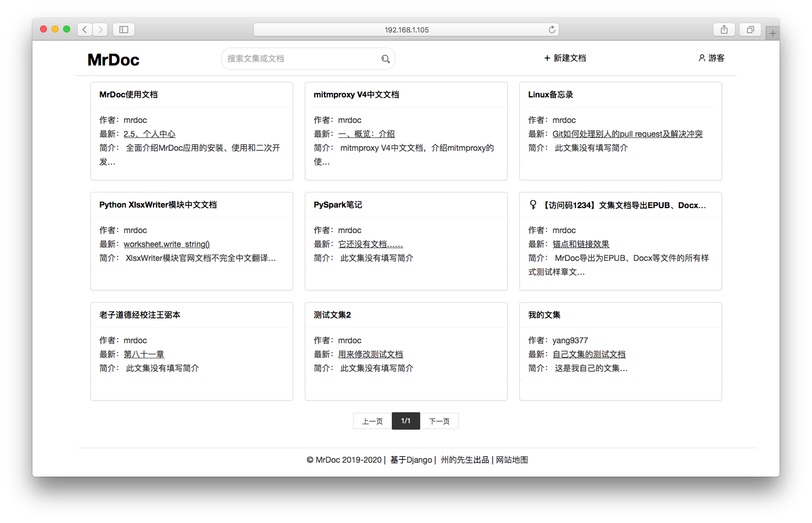
Task: Open the 第八十一章 latest document
Action: (144, 354)
